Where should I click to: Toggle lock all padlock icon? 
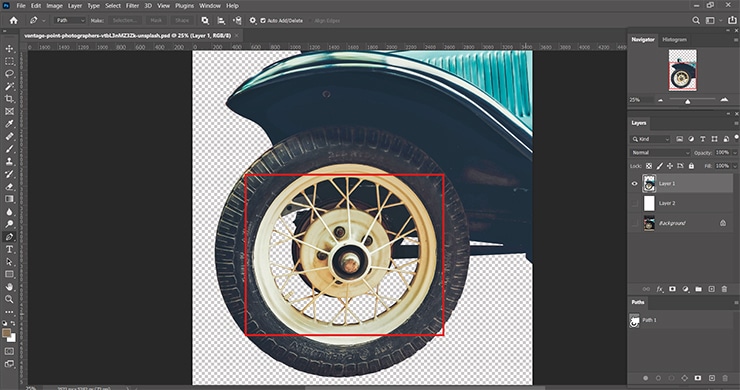[691, 166]
